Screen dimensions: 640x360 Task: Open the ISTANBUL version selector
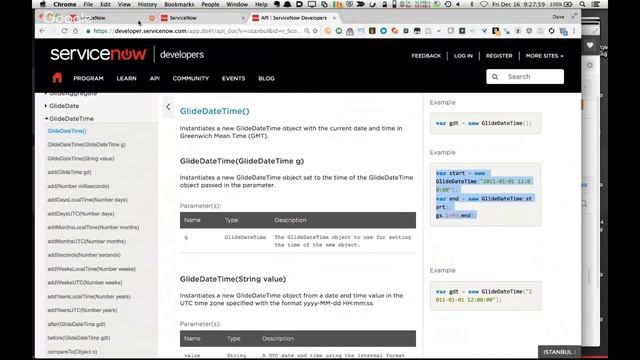[x=559, y=352]
